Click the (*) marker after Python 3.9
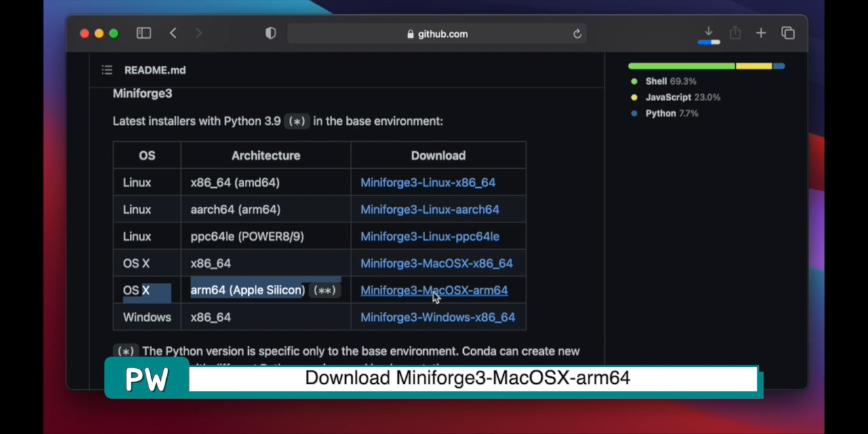Viewport: 868px width, 434px height. click(297, 121)
